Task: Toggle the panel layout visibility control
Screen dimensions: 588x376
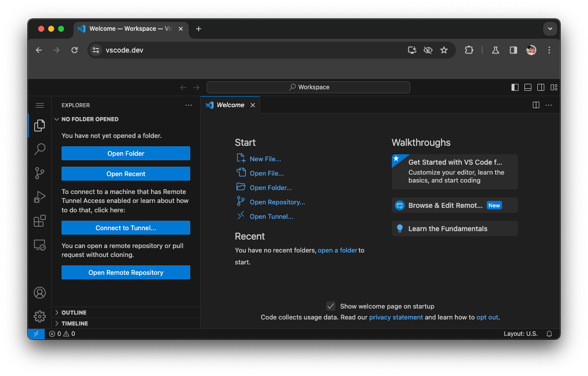Action: click(x=528, y=87)
